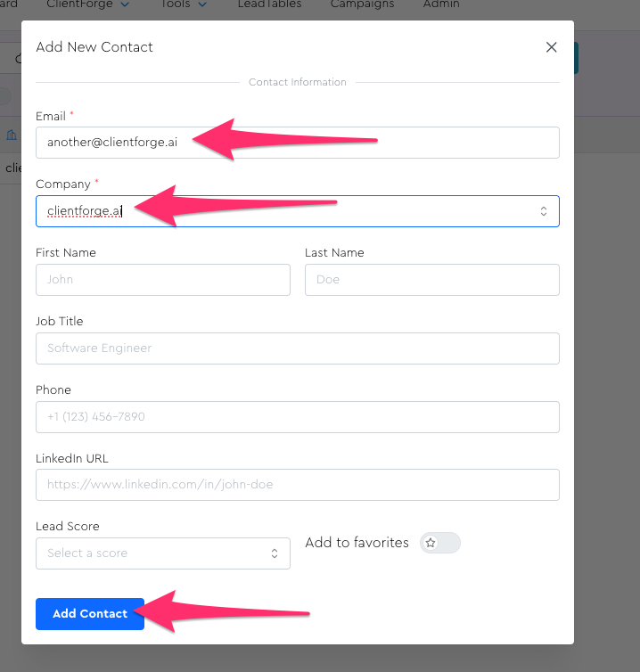
Task: Open the Tools menu chevron
Action: click(202, 4)
